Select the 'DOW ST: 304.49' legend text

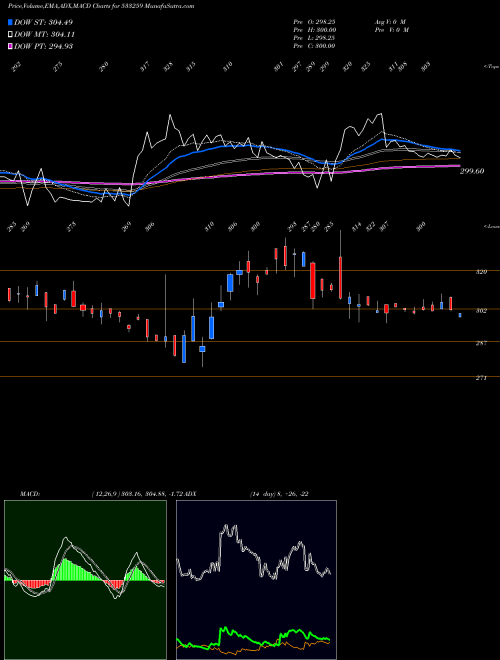coord(43,22)
